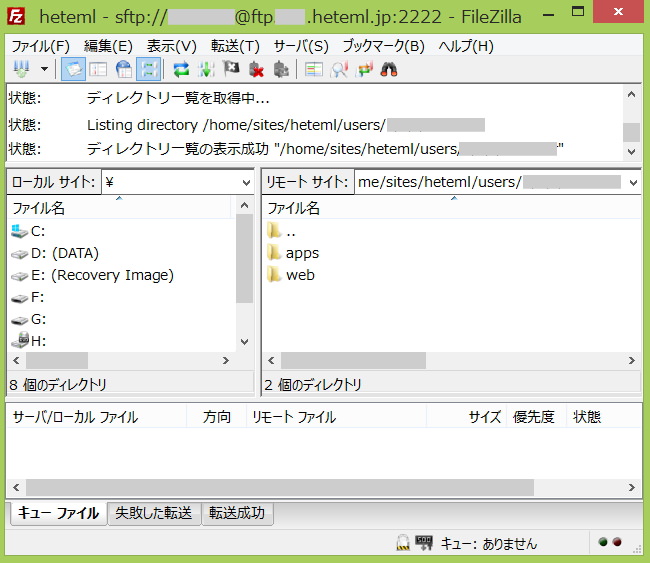Open the Site Manager icon
Viewport: 650px width, 563px height.
(21, 69)
